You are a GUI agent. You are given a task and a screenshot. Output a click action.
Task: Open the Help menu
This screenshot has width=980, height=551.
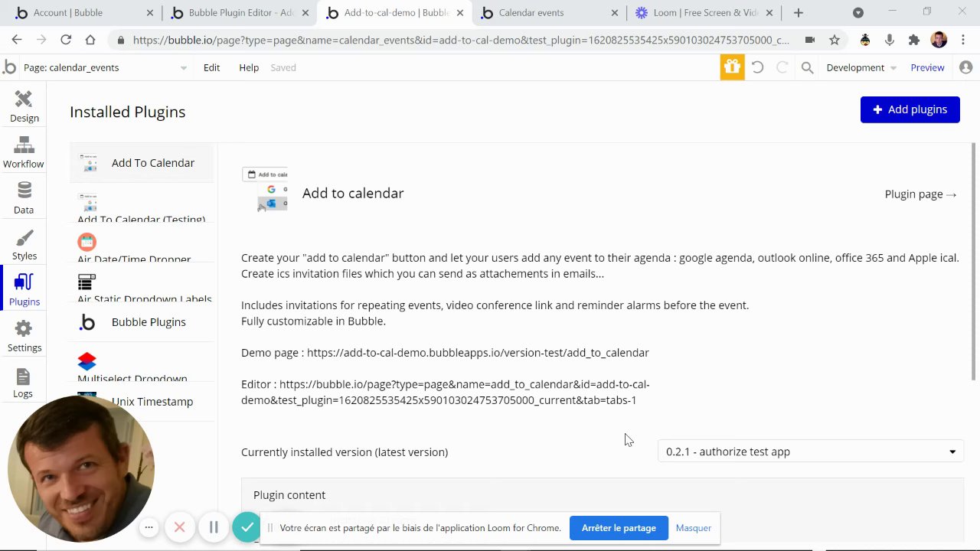[249, 67]
